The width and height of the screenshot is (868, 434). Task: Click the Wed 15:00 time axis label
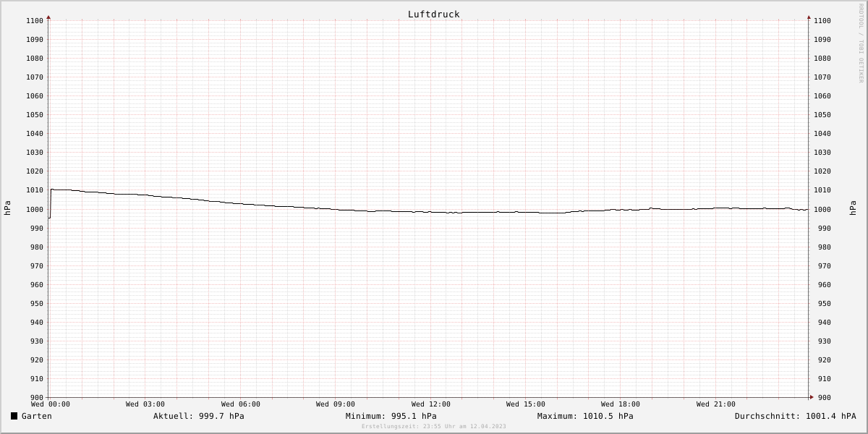pyautogui.click(x=526, y=404)
